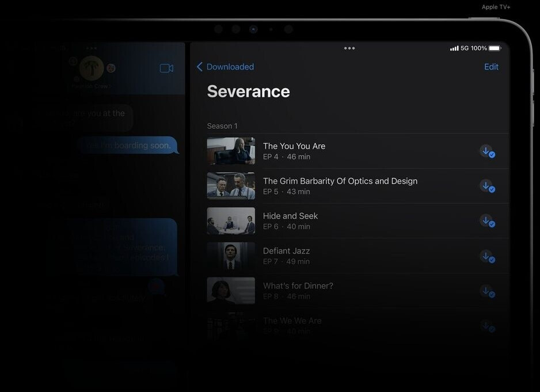Screen dimensions: 540x392
Task: Tap the I'm boarding soon message bubble
Action: click(128, 146)
